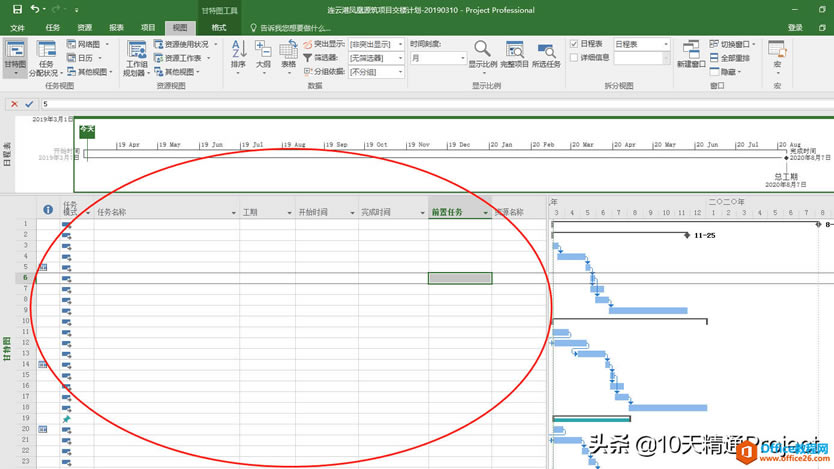
Task: Customize the quick access toolbar dropdown arrow
Action: [x=77, y=10]
